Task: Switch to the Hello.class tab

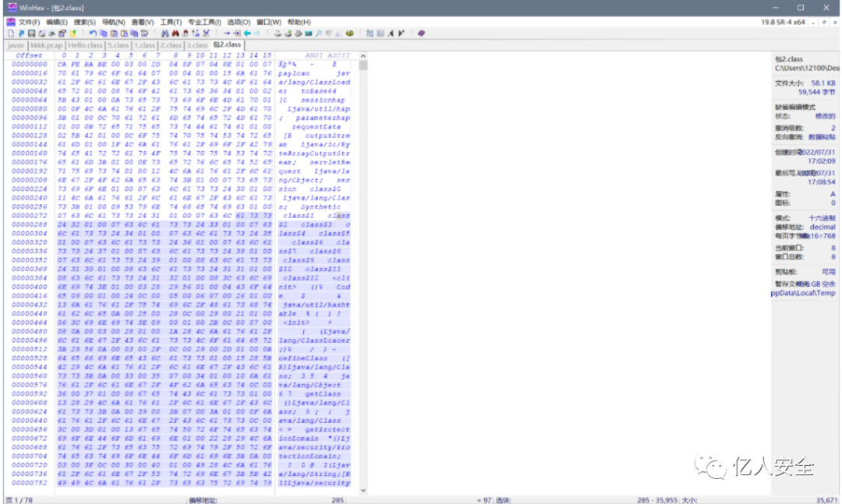Action: click(x=85, y=45)
